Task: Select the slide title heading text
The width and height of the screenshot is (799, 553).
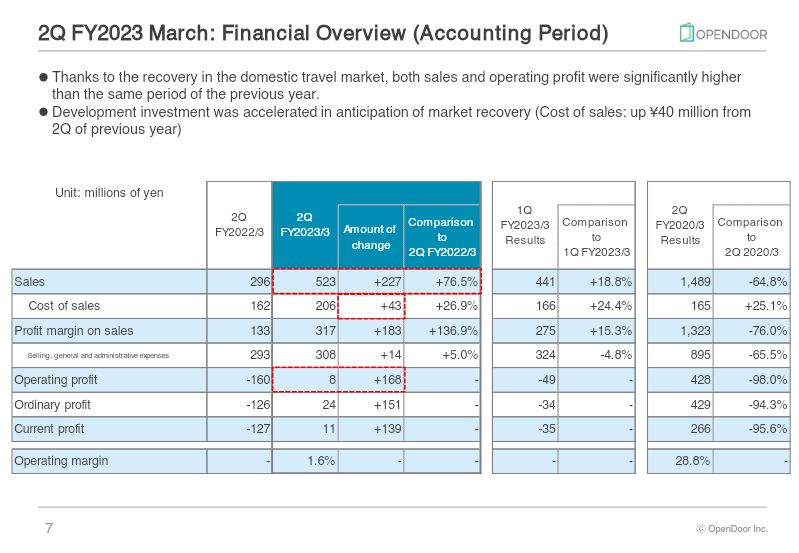Action: pyautogui.click(x=323, y=33)
